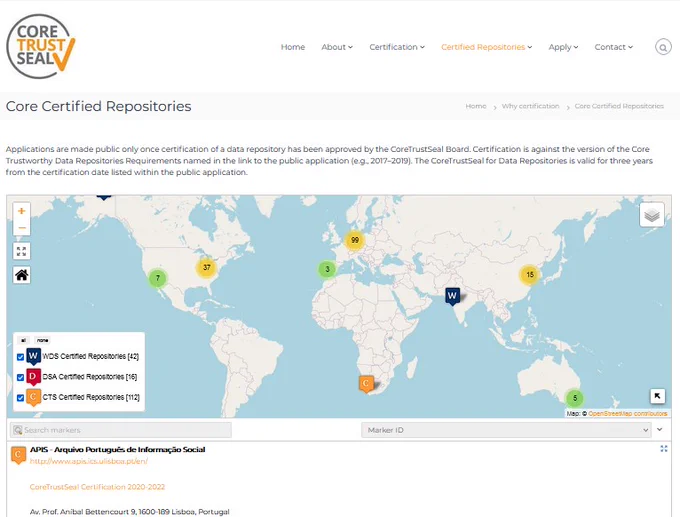Image resolution: width=680 pixels, height=517 pixels.
Task: Select the W marker over India
Action: click(x=452, y=296)
